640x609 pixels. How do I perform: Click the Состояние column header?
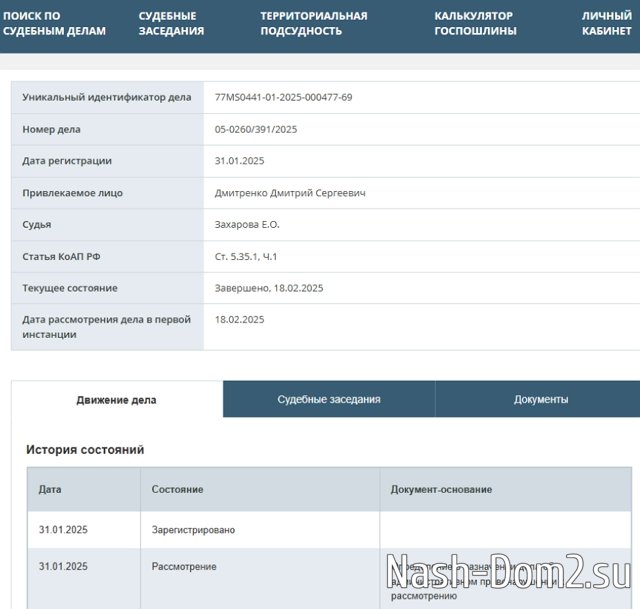177,490
